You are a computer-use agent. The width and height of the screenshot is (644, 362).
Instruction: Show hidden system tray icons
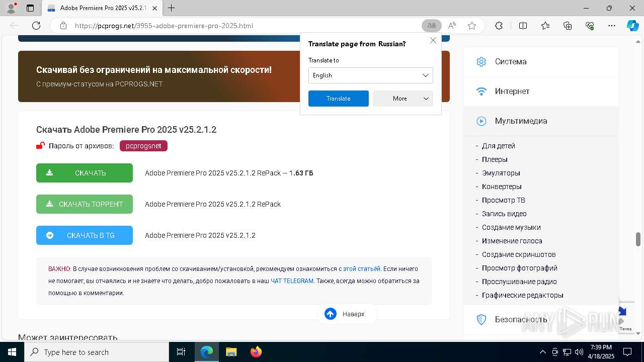coord(542,352)
